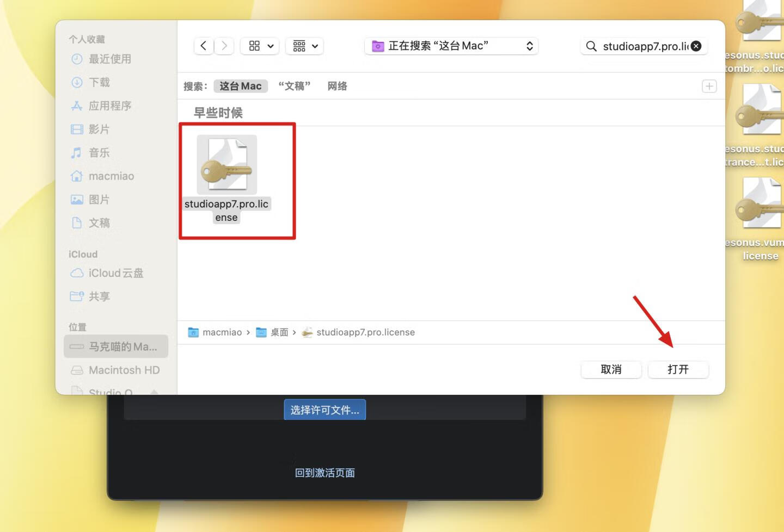Screen dimensions: 784x532
Task: Open 音乐 in the sidebar
Action: point(99,152)
